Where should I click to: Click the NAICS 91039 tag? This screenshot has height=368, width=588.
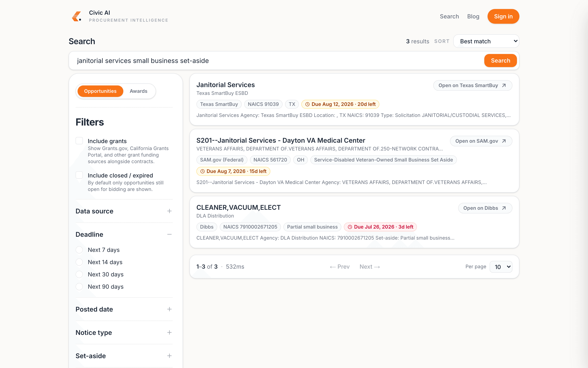[263, 104]
